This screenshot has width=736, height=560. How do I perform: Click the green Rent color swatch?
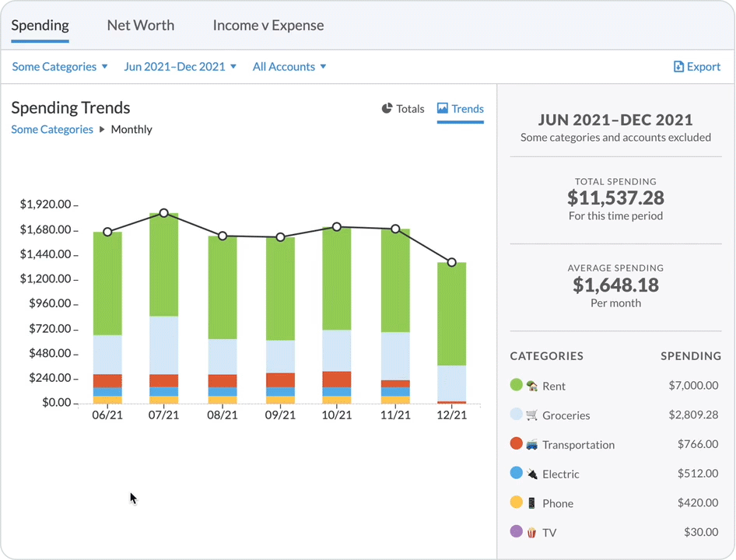pyautogui.click(x=517, y=385)
